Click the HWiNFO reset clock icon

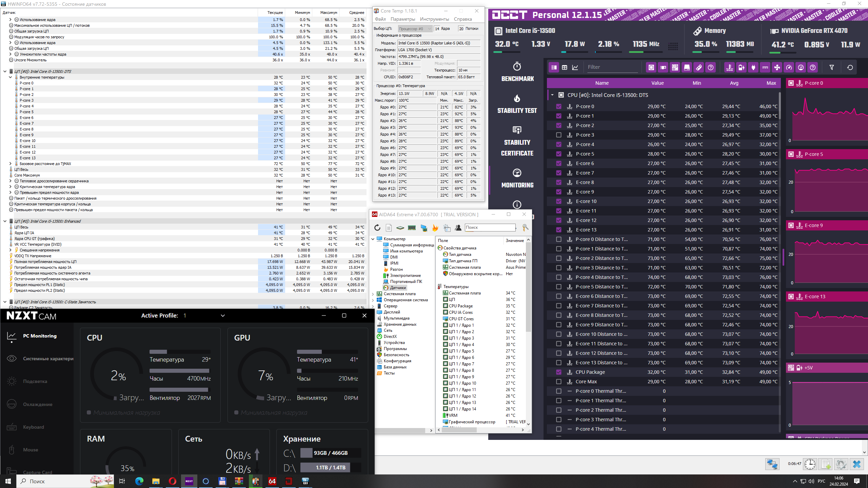810,464
